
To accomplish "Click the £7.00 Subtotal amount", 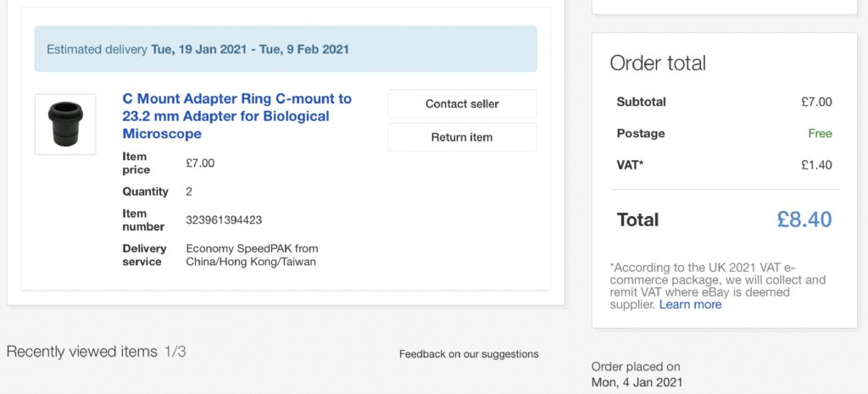I will click(x=816, y=102).
